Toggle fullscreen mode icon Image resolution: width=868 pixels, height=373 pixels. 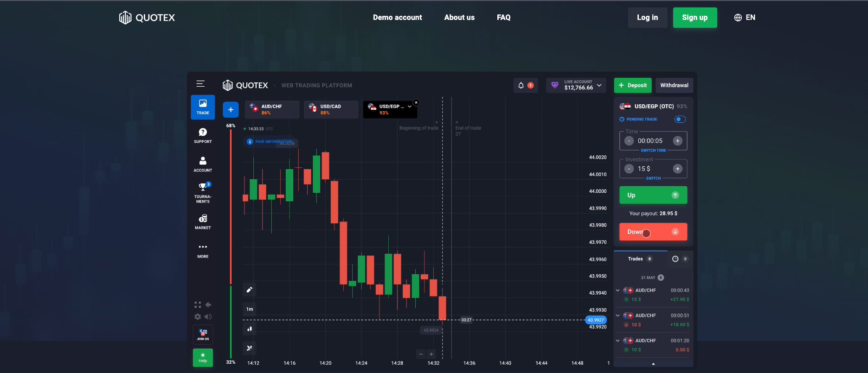[198, 304]
